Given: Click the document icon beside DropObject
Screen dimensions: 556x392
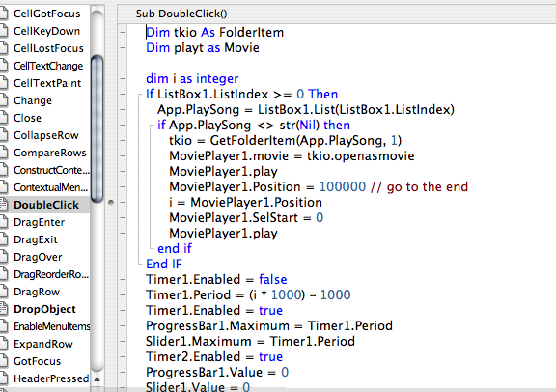Looking at the screenshot, I should pos(3,309).
